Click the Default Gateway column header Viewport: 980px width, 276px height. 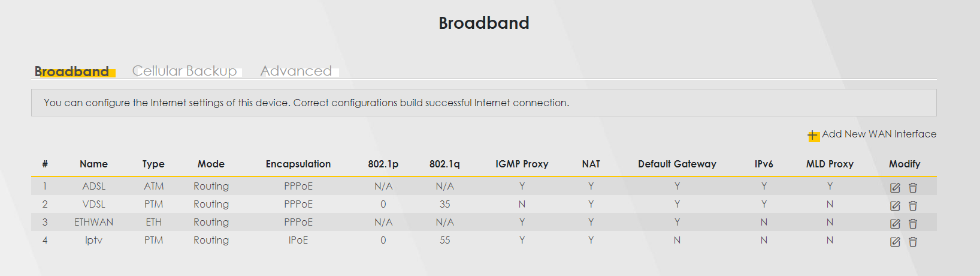pos(677,164)
